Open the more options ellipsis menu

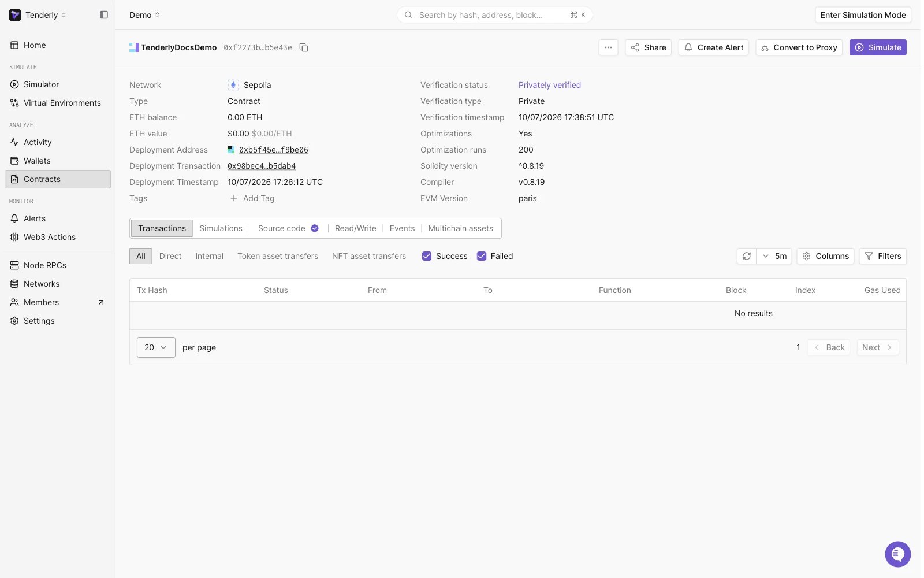coord(608,47)
